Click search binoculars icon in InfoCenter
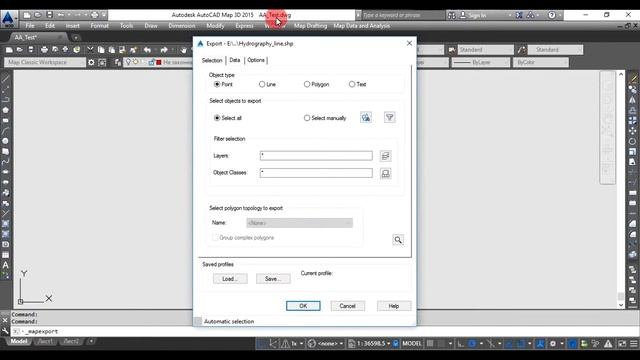 pyautogui.click(x=451, y=15)
